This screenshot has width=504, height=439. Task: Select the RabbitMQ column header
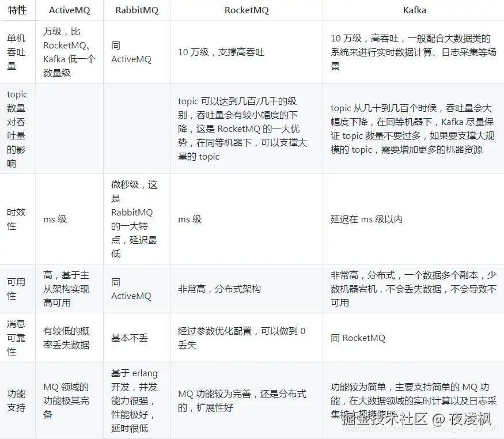coord(137,10)
